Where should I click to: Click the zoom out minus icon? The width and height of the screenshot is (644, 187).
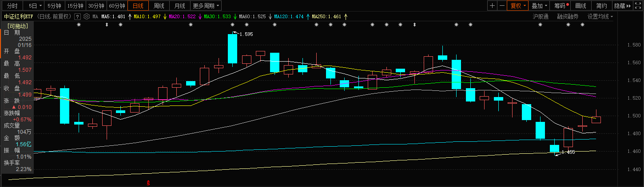click(502, 6)
